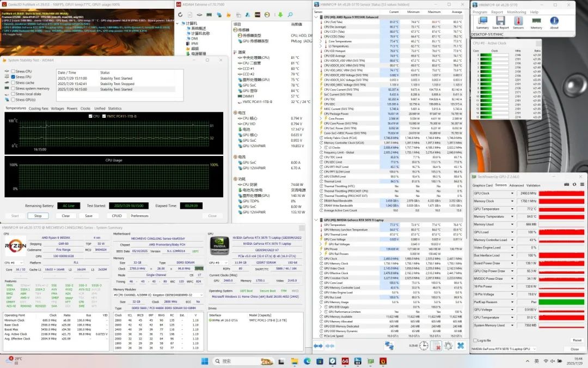The height and width of the screenshot is (368, 588).
Task: Switch to Cooling Fans tab
Action: pyautogui.click(x=38, y=108)
